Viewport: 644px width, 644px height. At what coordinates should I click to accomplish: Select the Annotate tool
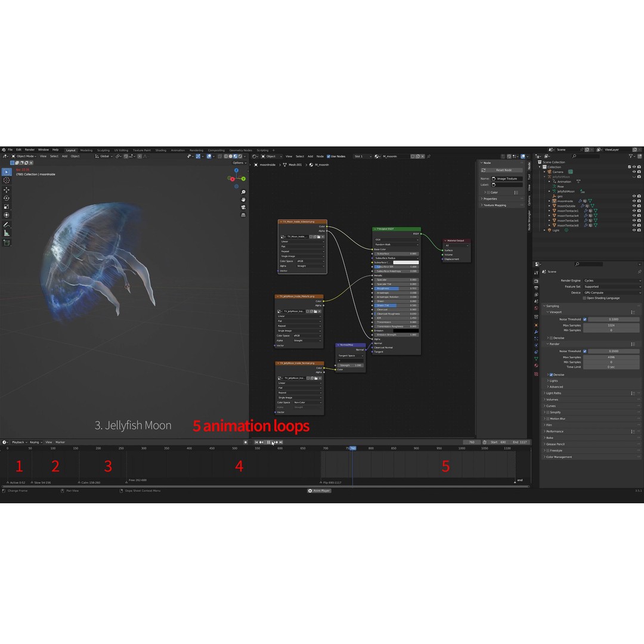point(7,225)
